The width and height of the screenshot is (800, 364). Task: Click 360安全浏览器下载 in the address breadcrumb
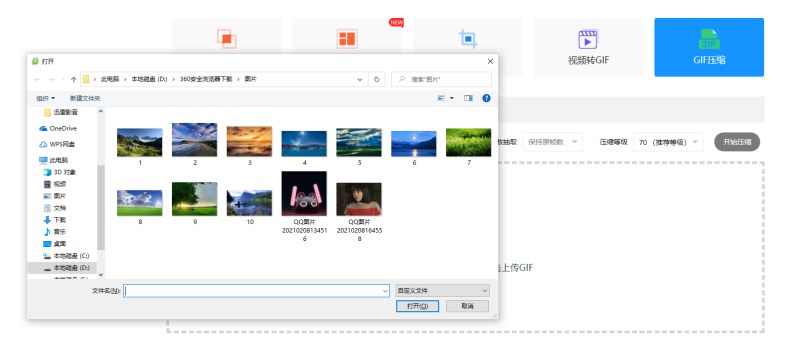[206, 79]
